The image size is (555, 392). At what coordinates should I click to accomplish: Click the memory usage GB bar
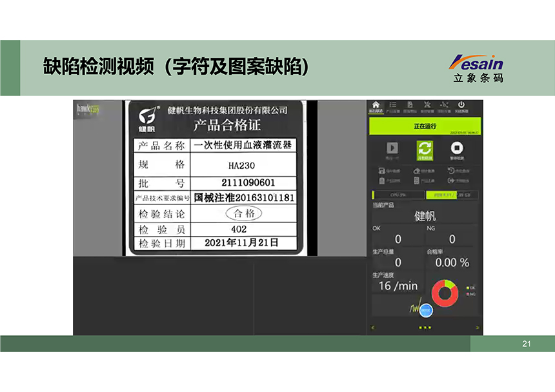point(452,195)
